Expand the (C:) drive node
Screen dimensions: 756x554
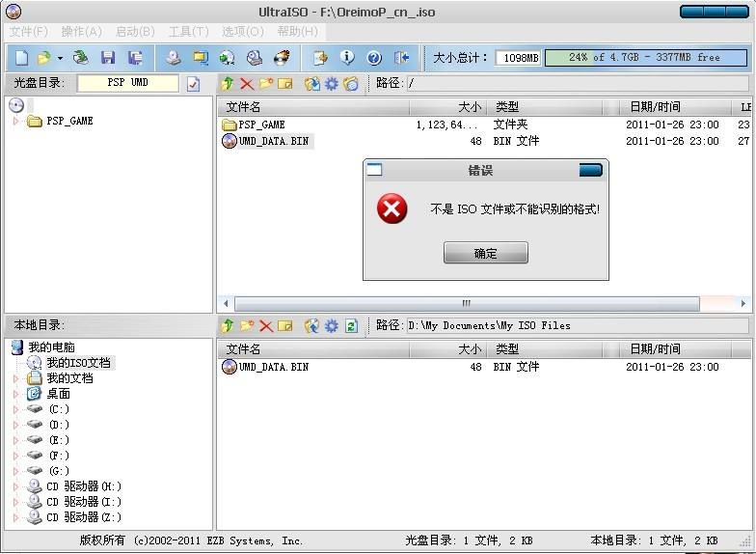coord(15,409)
